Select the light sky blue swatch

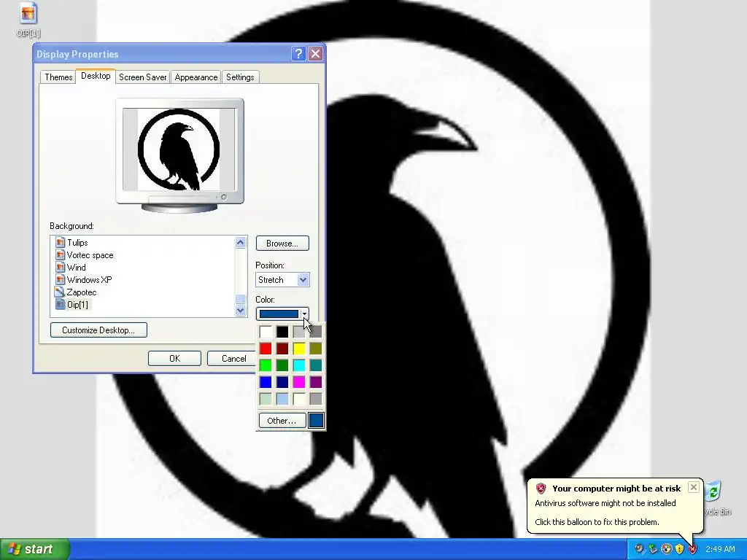point(282,399)
